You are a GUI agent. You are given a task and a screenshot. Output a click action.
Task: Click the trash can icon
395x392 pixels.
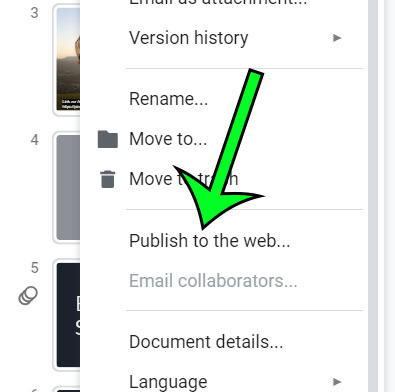point(108,179)
